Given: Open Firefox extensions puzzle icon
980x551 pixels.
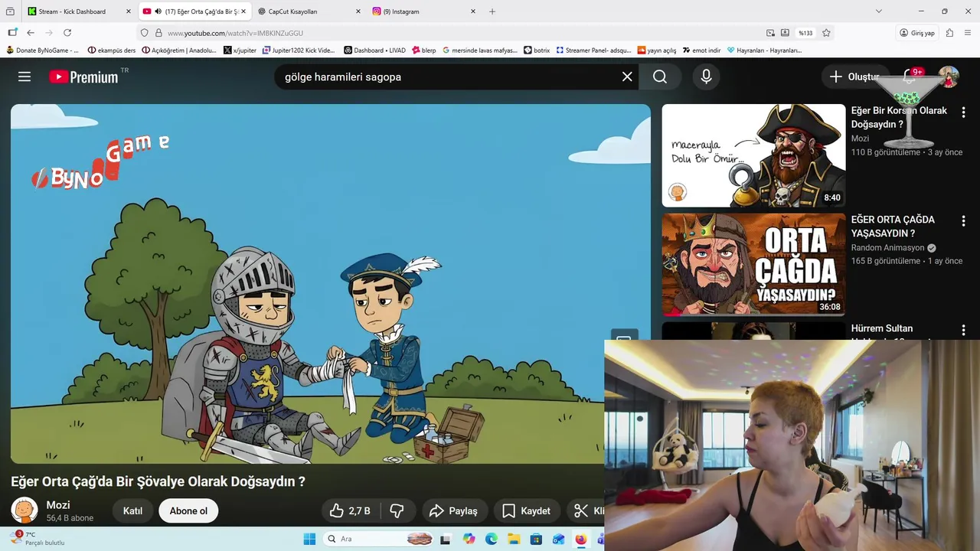Looking at the screenshot, I should tap(950, 33).
